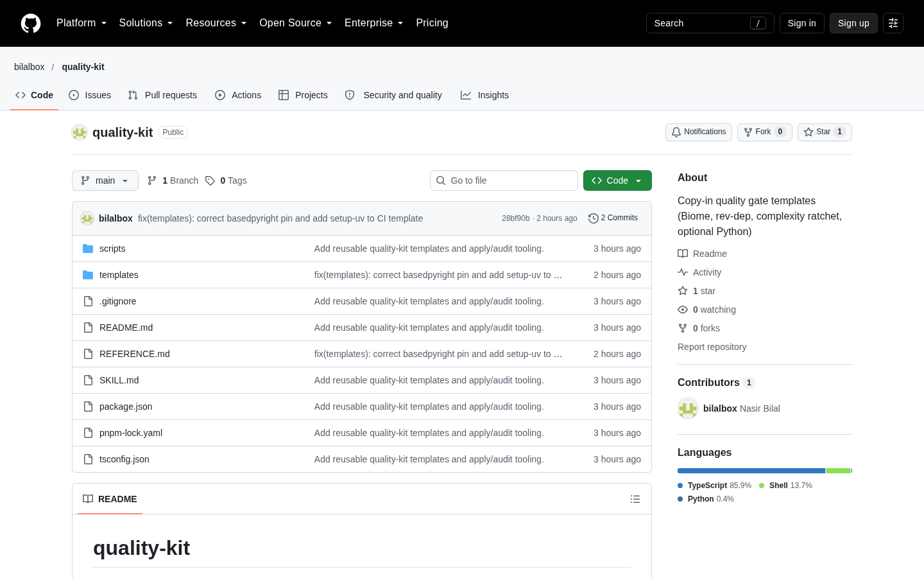Open the Insights tab
The height and width of the screenshot is (578, 924).
coord(484,95)
